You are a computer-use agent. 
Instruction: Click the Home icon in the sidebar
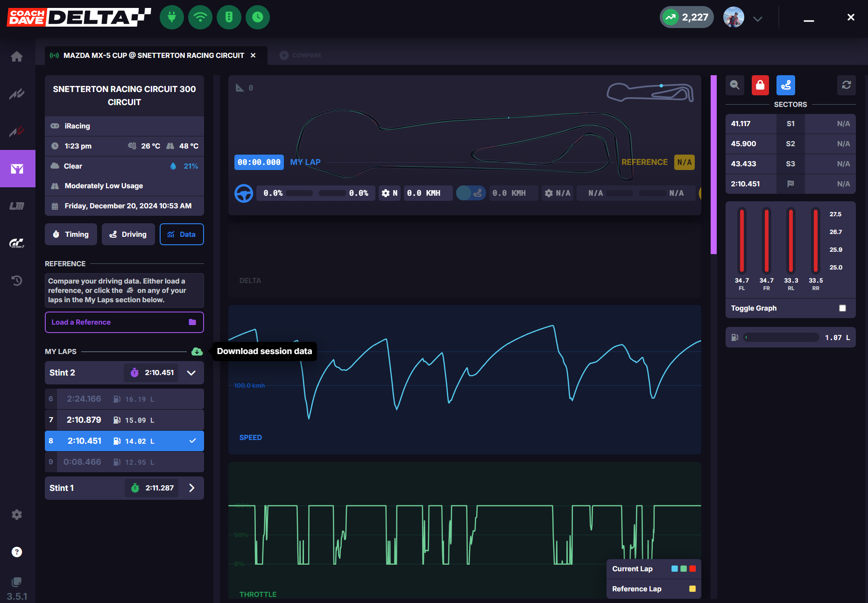(17, 57)
